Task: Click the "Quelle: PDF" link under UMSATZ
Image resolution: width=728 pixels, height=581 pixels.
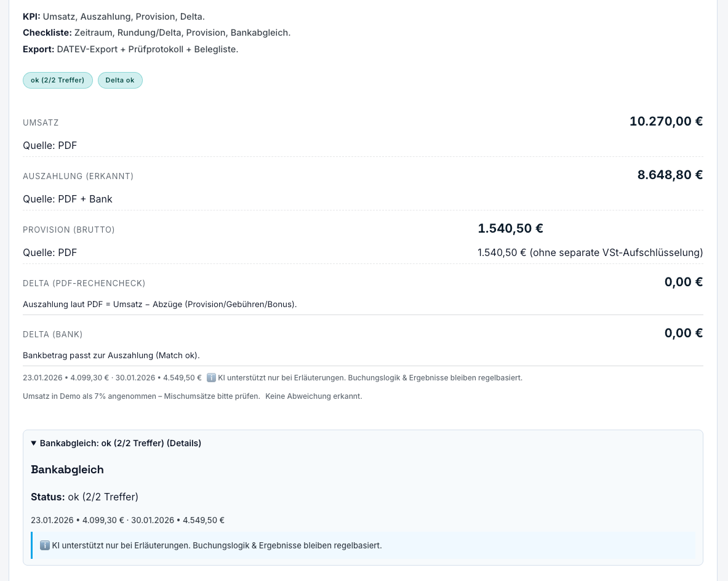Action: coord(50,145)
